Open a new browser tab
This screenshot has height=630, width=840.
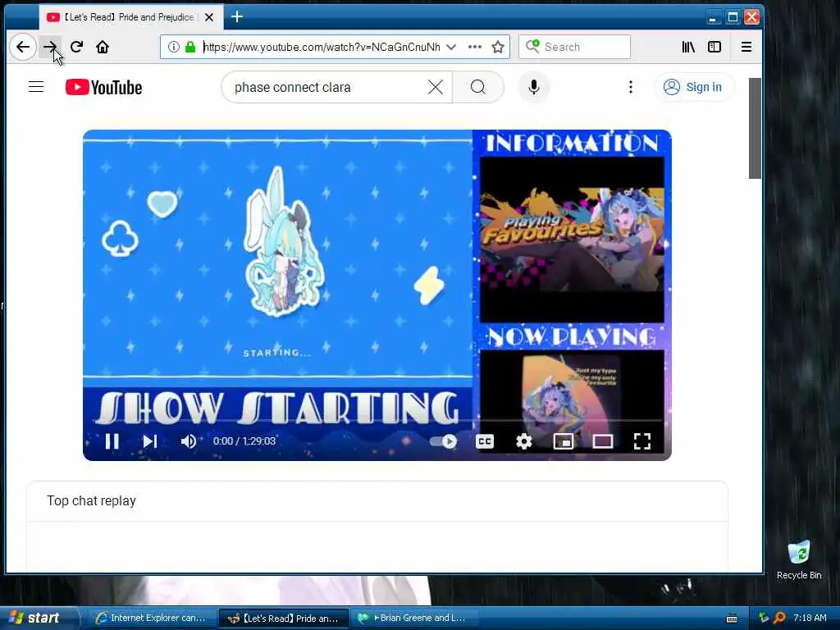click(237, 17)
